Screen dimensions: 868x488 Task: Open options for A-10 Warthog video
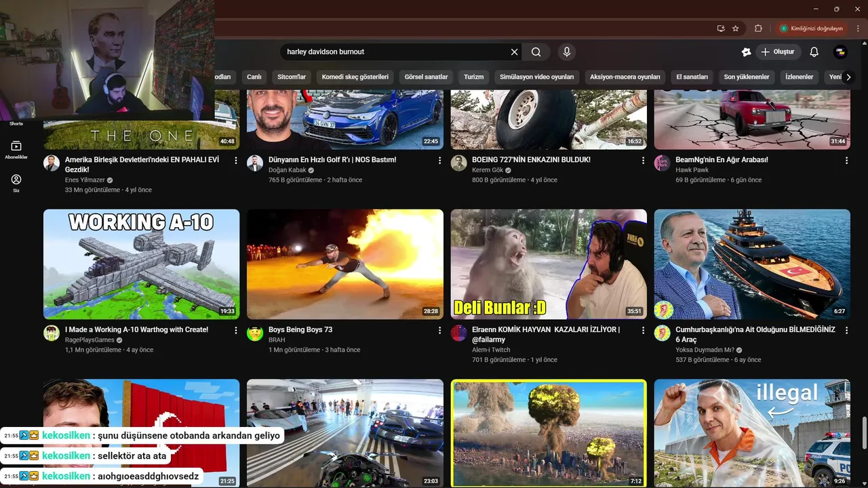[x=236, y=331]
